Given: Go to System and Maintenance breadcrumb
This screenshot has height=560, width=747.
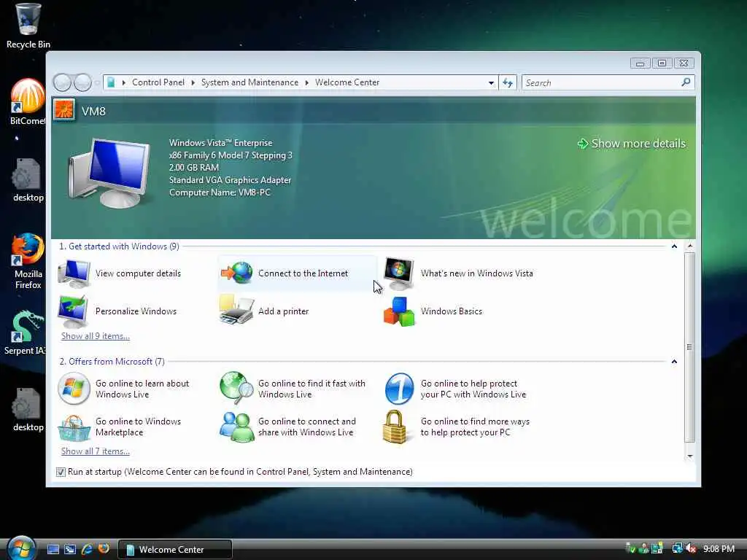Looking at the screenshot, I should click(249, 82).
